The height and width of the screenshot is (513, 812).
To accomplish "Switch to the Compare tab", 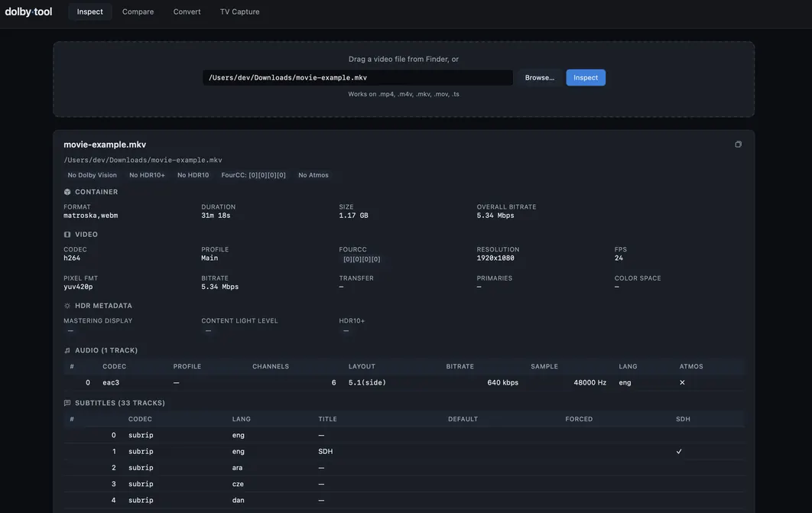I will click(138, 11).
